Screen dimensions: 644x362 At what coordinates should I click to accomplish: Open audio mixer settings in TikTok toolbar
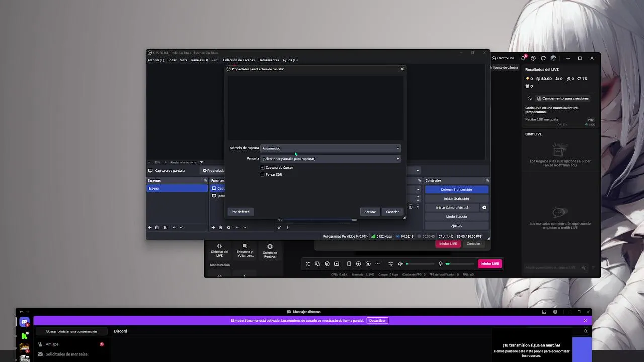pos(390,264)
